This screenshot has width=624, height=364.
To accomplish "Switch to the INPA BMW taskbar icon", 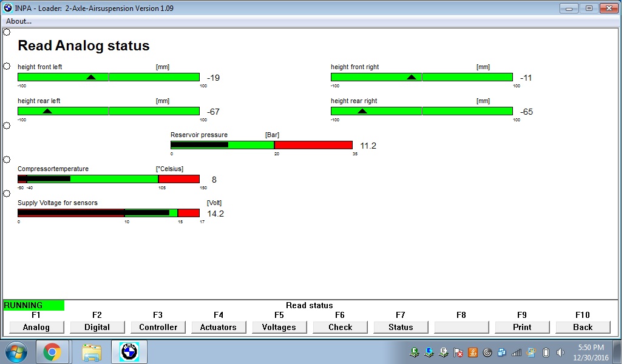I will click(129, 351).
